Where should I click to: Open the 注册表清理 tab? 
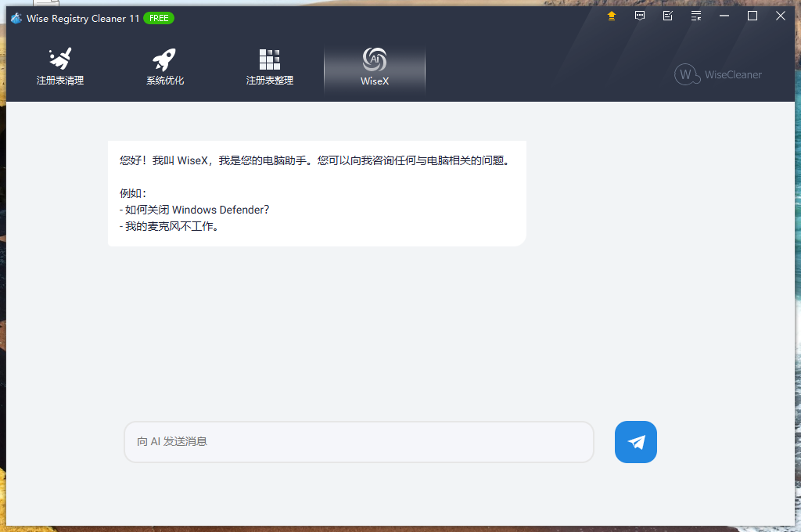coord(59,66)
